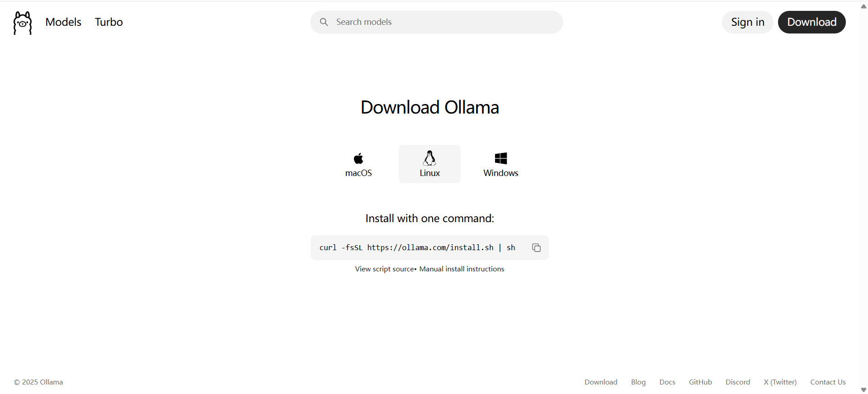Click the Ollama llama logo

23,23
